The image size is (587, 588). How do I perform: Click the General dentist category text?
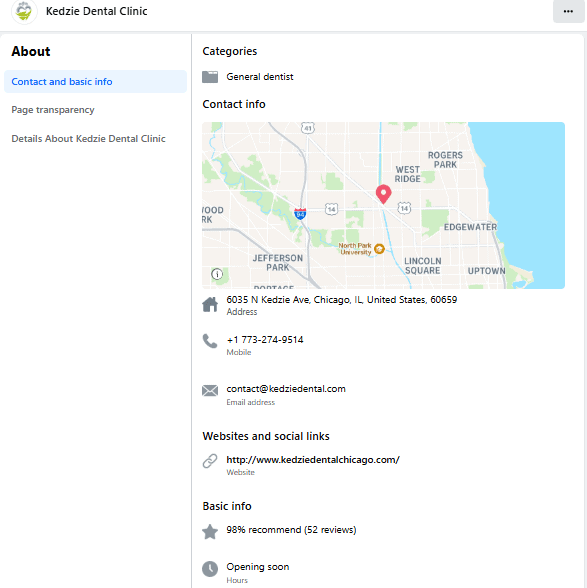click(x=260, y=77)
